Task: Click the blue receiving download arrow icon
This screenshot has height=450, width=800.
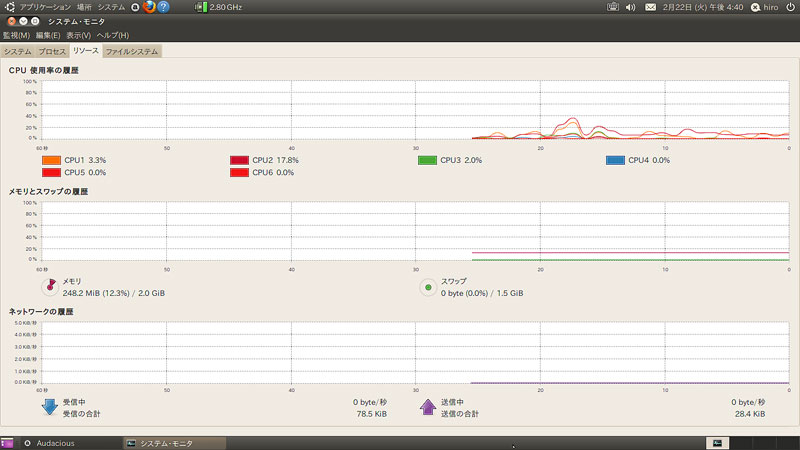Action: [x=50, y=407]
